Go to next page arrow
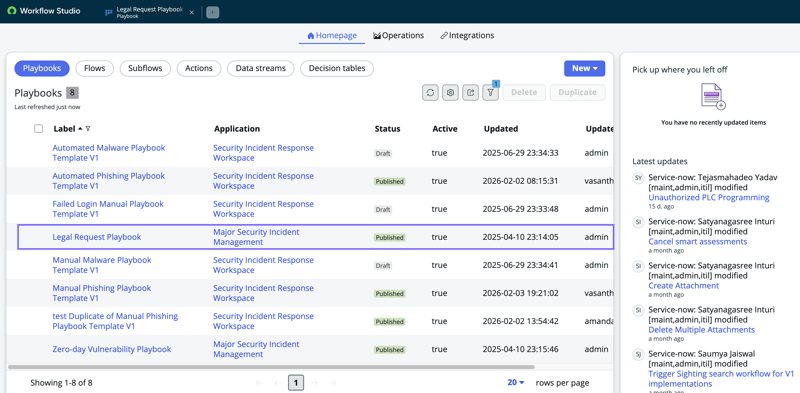This screenshot has height=393, width=800. click(314, 383)
